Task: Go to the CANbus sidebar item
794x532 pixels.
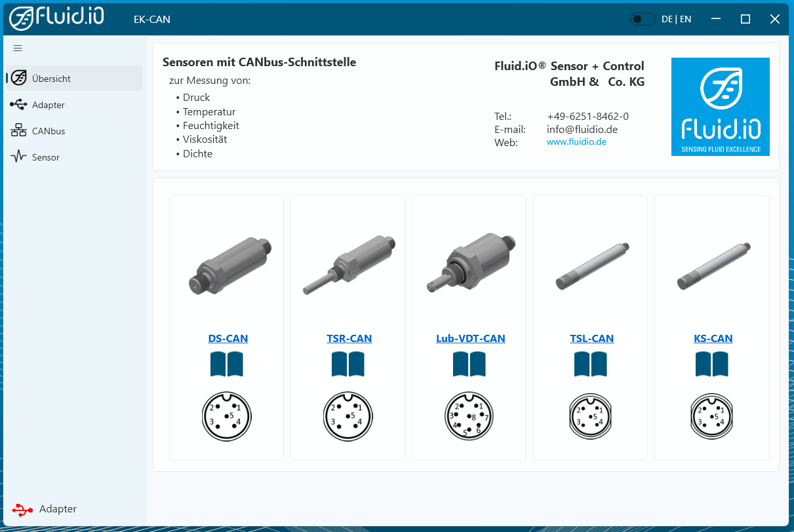Action: point(48,131)
